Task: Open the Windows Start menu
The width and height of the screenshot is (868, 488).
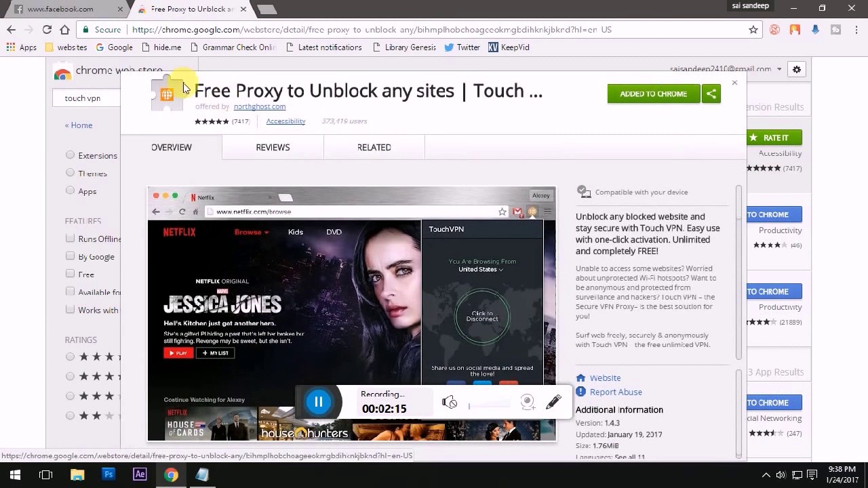Action: 15,474
